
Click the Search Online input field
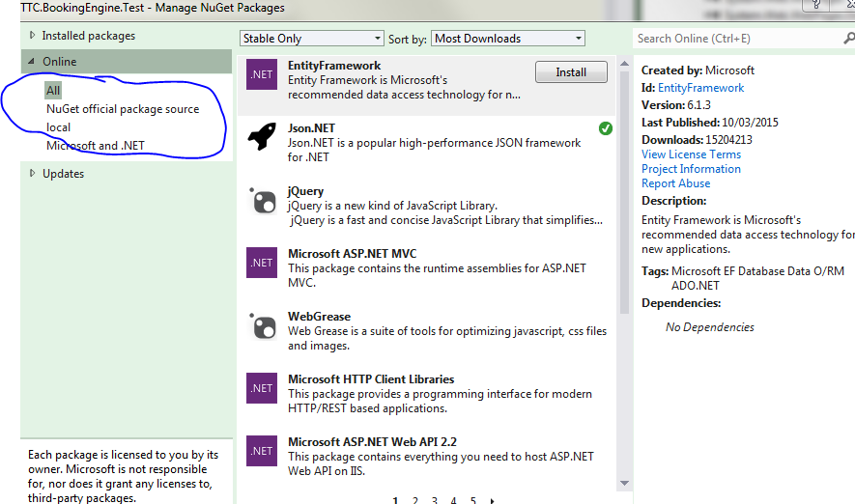pyautogui.click(x=738, y=39)
